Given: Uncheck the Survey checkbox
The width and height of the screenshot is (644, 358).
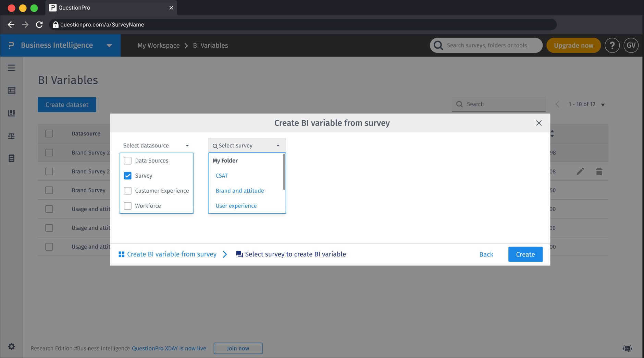Looking at the screenshot, I should [128, 176].
